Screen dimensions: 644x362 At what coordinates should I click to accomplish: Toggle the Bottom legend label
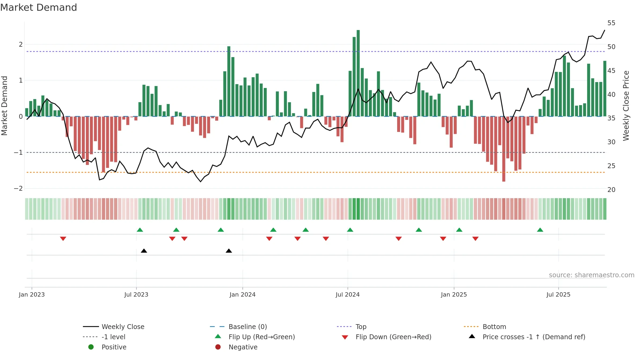coord(494,327)
